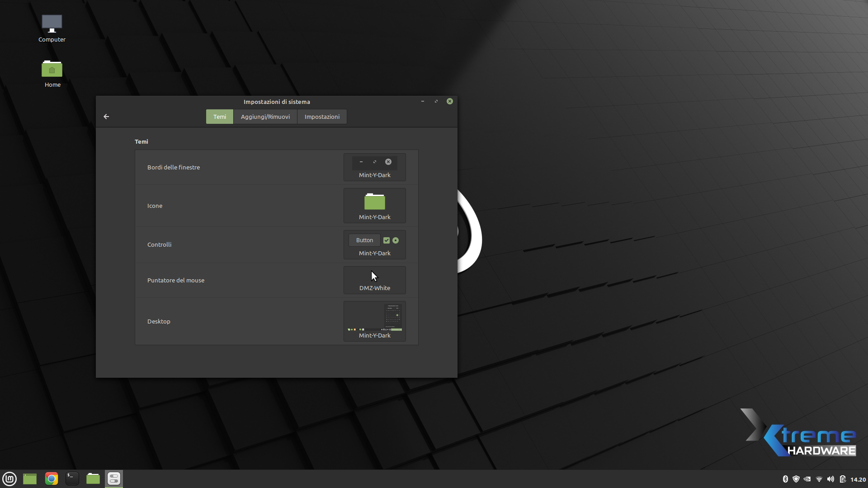This screenshot has height=488, width=868.
Task: Go back with the arrow button
Action: pyautogui.click(x=106, y=117)
